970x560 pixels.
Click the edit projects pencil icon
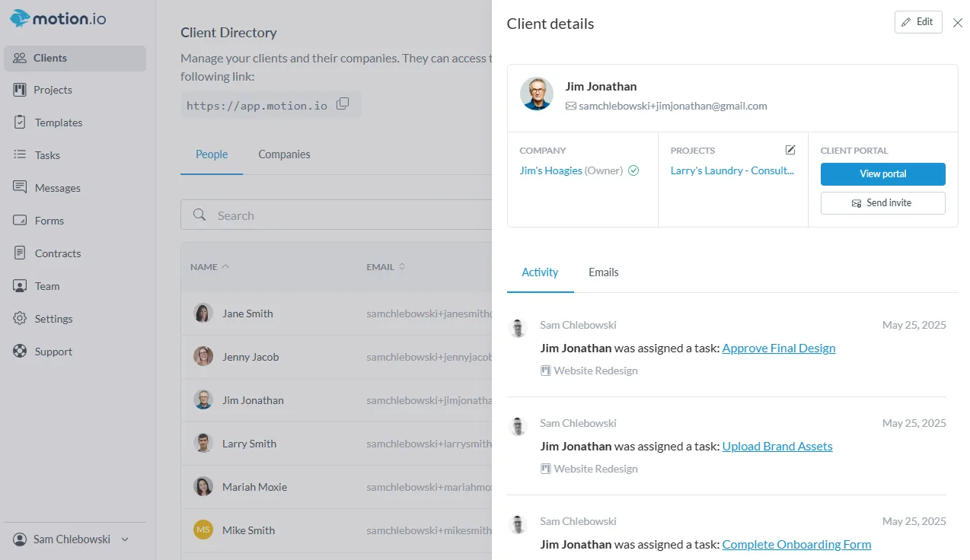pyautogui.click(x=790, y=150)
